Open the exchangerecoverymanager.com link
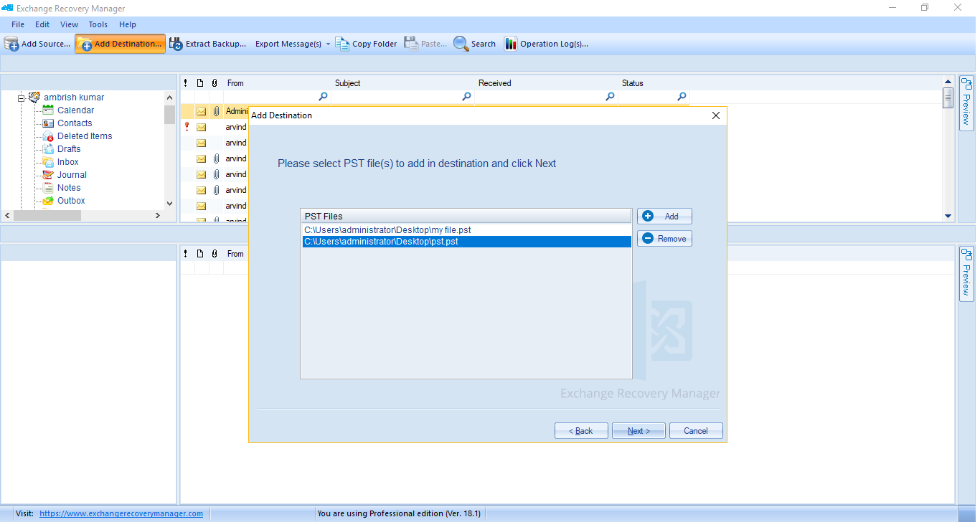The height and width of the screenshot is (522, 980). pos(121,513)
